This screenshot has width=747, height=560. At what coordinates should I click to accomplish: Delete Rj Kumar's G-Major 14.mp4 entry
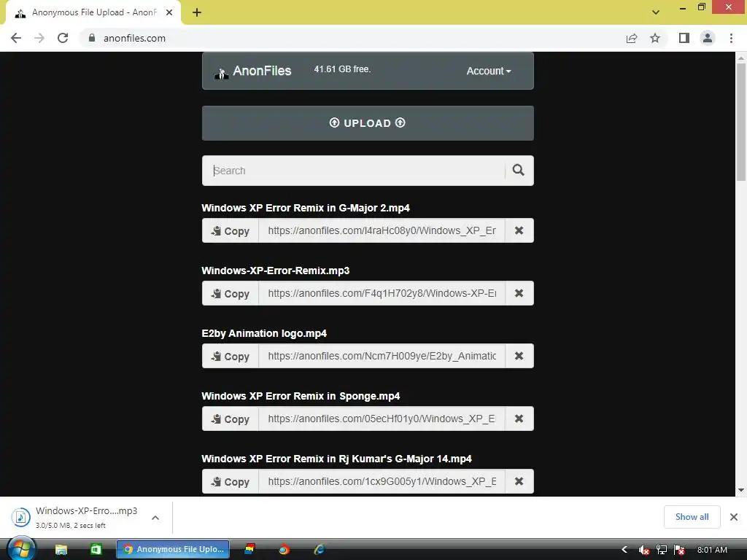pyautogui.click(x=519, y=481)
